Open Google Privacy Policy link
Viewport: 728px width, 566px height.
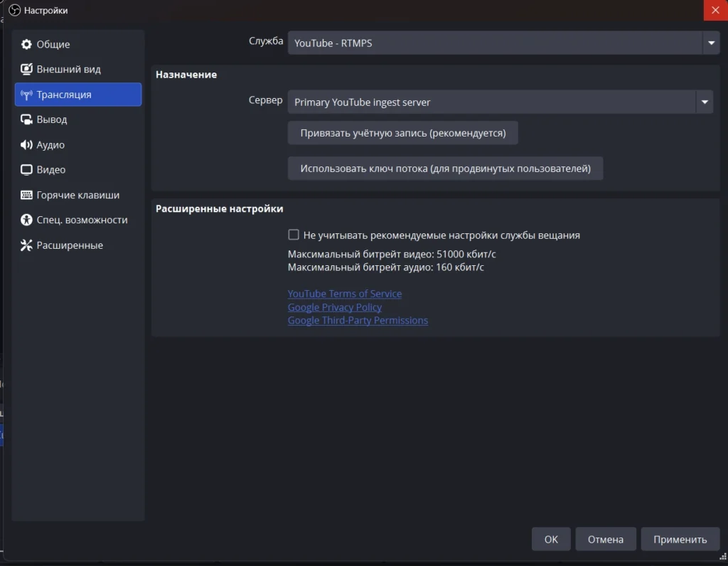point(335,307)
